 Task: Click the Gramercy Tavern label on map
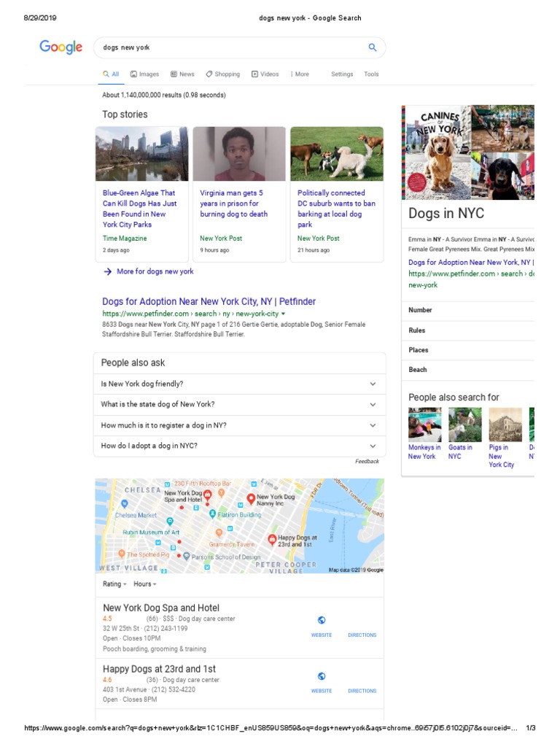pos(232,544)
